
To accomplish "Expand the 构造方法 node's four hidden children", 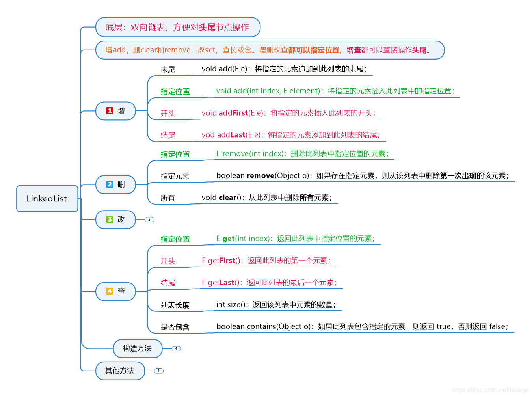I will tap(176, 349).
